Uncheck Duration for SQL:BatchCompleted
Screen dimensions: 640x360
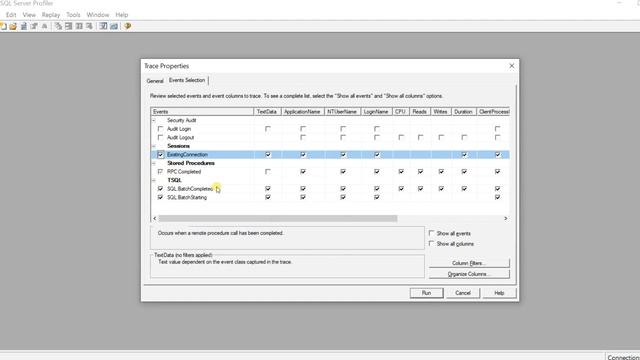tap(464, 189)
